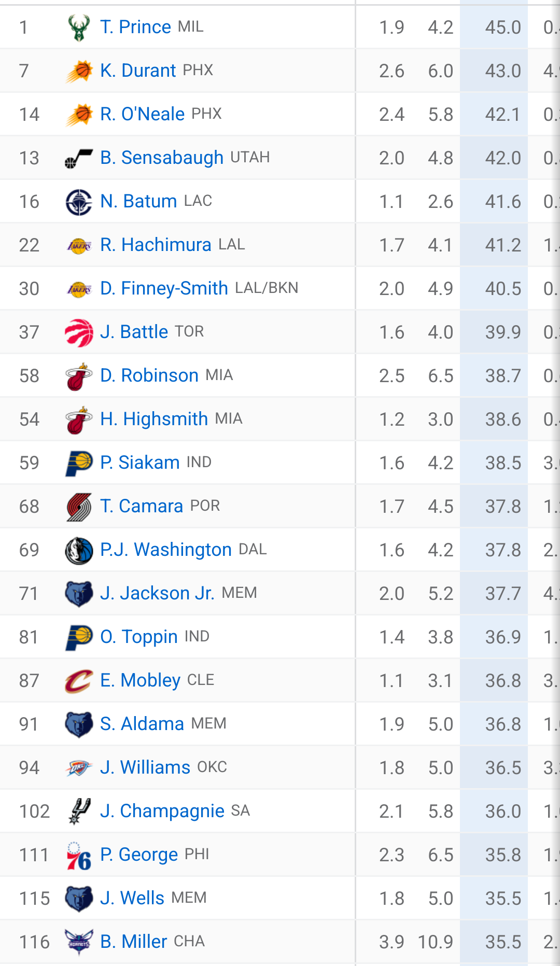Click the Miami Heat logo beside D. Robinson
The image size is (560, 966).
pyautogui.click(x=79, y=376)
